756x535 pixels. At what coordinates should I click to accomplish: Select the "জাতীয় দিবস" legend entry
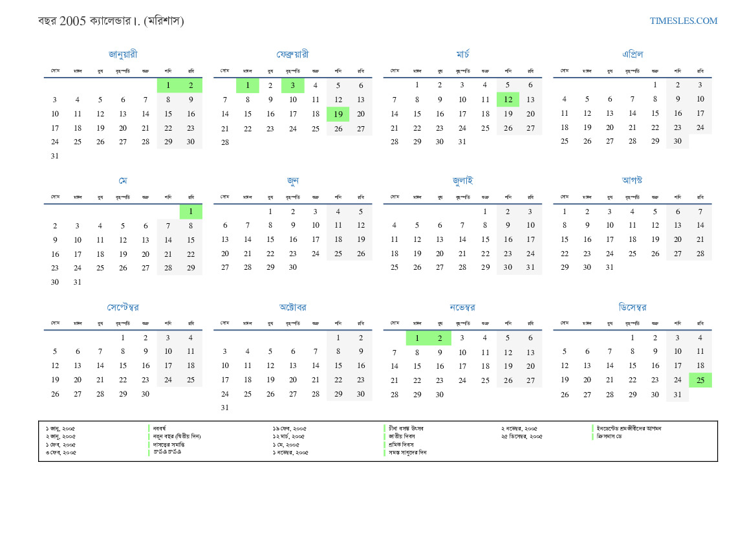402,436
